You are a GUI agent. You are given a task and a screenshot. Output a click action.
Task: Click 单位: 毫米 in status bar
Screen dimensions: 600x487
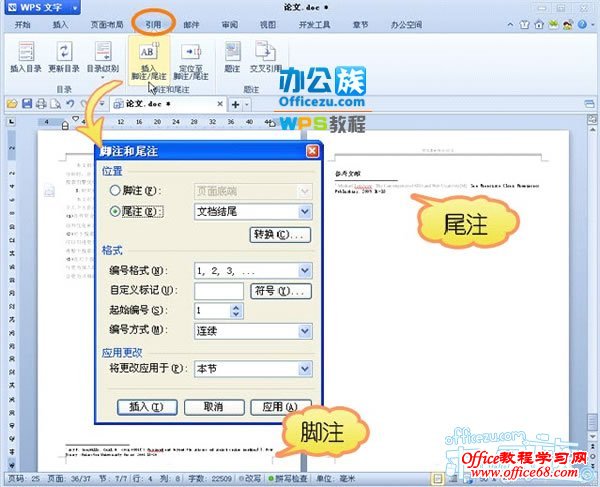click(x=336, y=479)
